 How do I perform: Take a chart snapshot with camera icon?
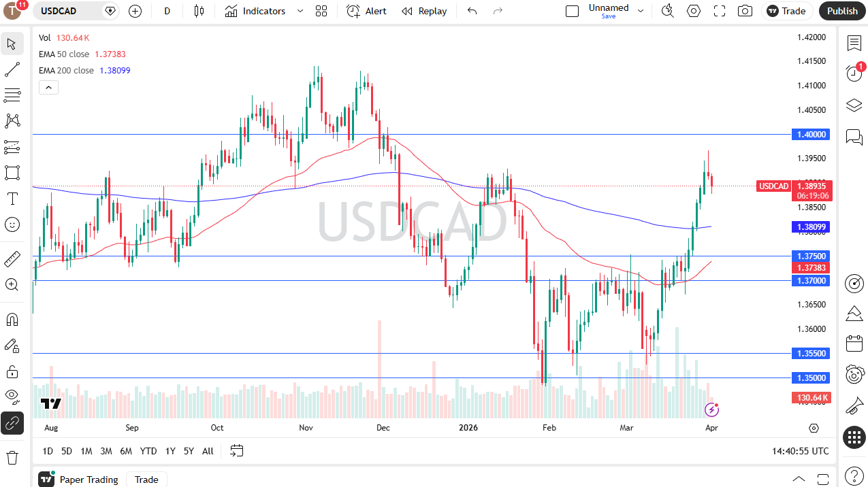click(x=745, y=11)
